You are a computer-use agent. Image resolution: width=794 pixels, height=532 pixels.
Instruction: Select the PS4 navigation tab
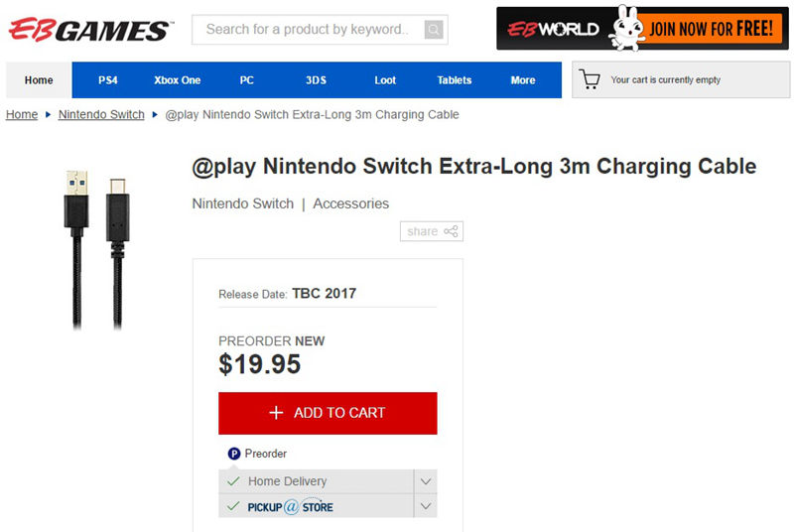tap(108, 80)
